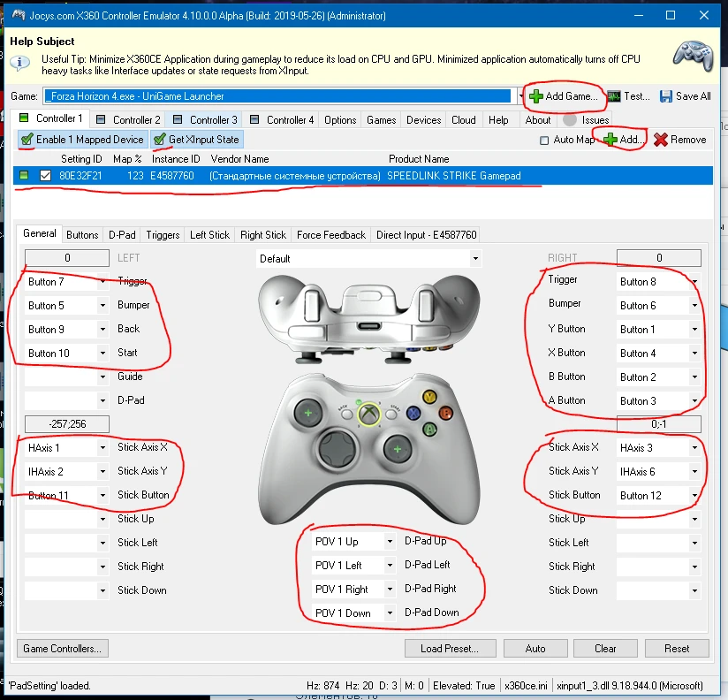Image resolution: width=728 pixels, height=700 pixels.
Task: Click the gamepad icon in the help header
Action: [x=693, y=57]
